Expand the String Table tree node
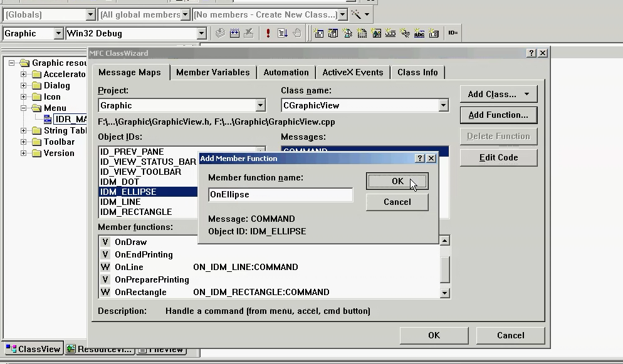Image resolution: width=623 pixels, height=364 pixels. click(x=23, y=130)
